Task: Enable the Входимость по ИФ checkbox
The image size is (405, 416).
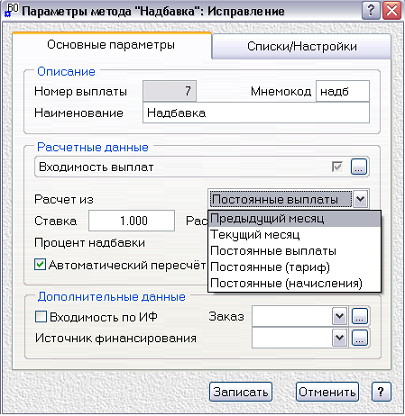Action: point(41,316)
